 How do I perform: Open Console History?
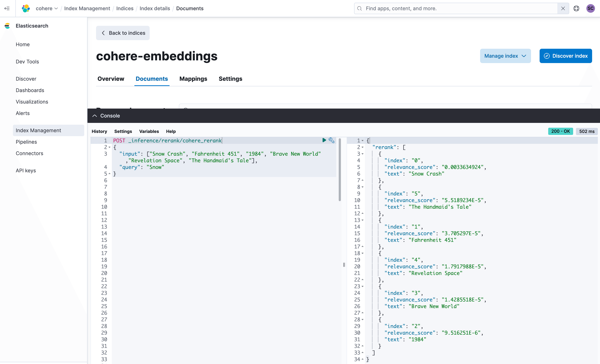[x=99, y=131]
